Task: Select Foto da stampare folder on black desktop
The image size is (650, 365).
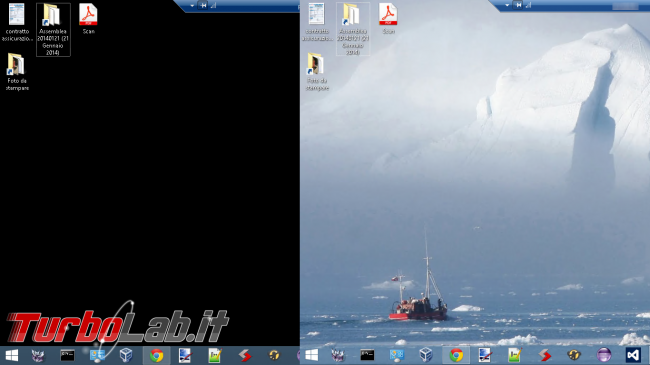Action: [17, 72]
